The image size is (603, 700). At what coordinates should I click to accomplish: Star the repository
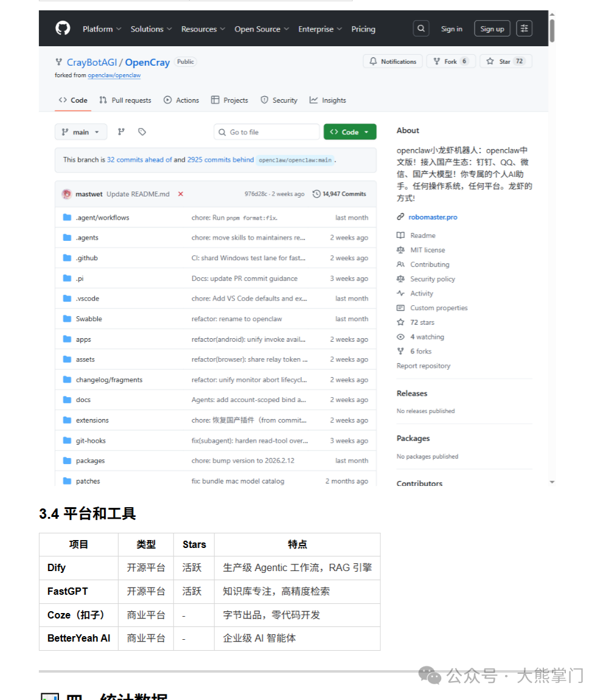click(505, 61)
